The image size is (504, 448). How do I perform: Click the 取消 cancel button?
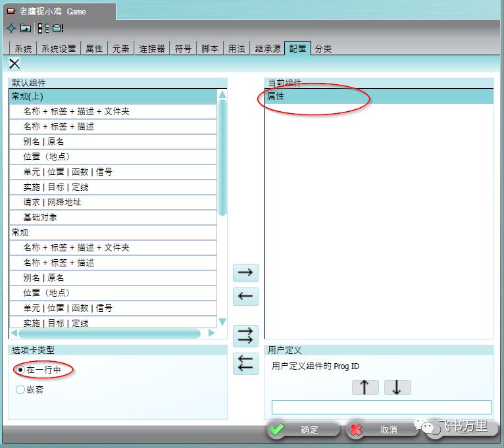382,430
